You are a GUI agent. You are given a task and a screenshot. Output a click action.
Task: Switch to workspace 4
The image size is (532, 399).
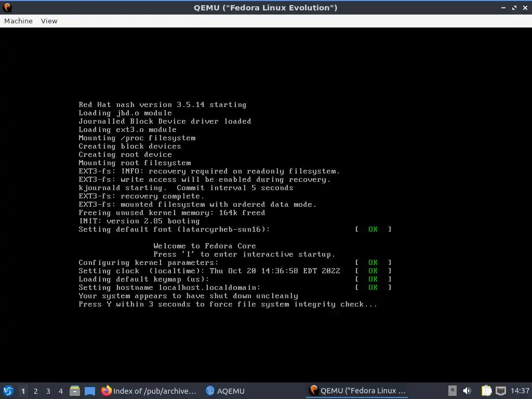(61, 391)
